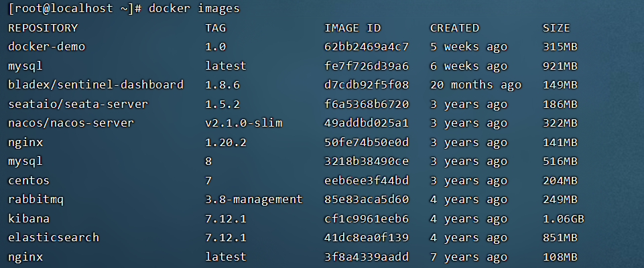Select image ID eeb6ee3f44bd

pyautogui.click(x=367, y=181)
